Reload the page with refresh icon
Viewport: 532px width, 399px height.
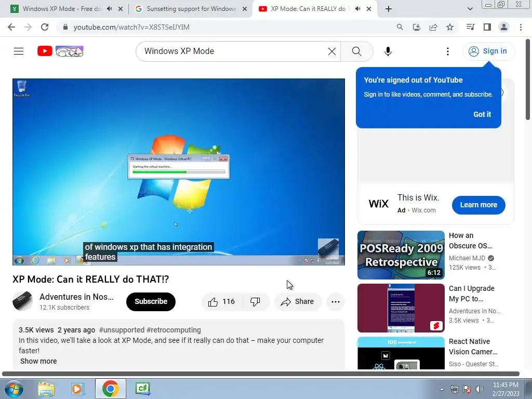click(45, 27)
